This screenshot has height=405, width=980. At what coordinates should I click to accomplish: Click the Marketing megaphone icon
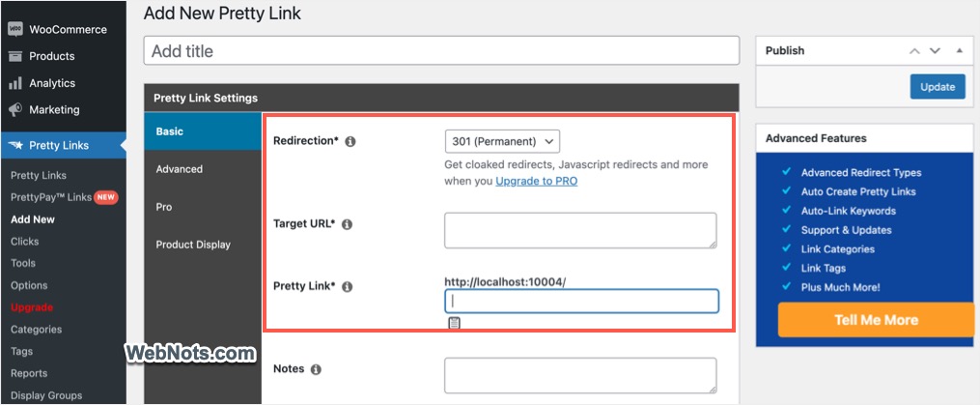[x=15, y=109]
